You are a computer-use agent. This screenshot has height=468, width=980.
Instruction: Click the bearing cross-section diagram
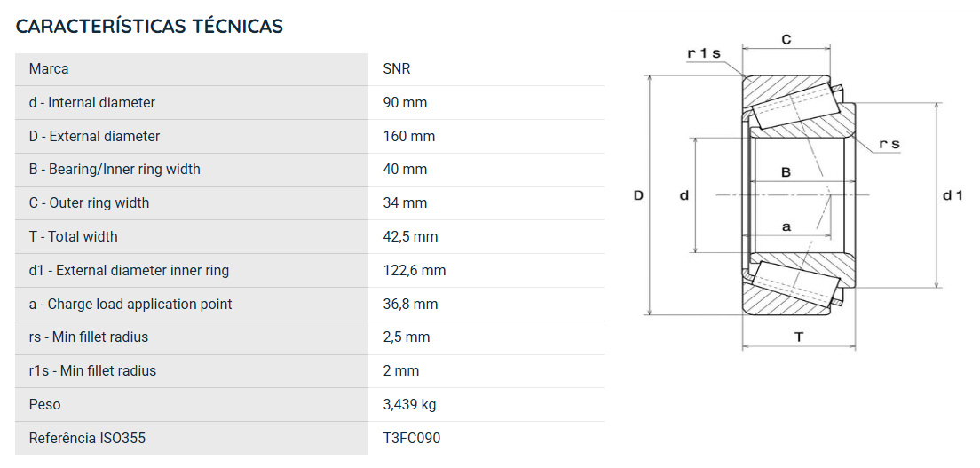pos(798,194)
